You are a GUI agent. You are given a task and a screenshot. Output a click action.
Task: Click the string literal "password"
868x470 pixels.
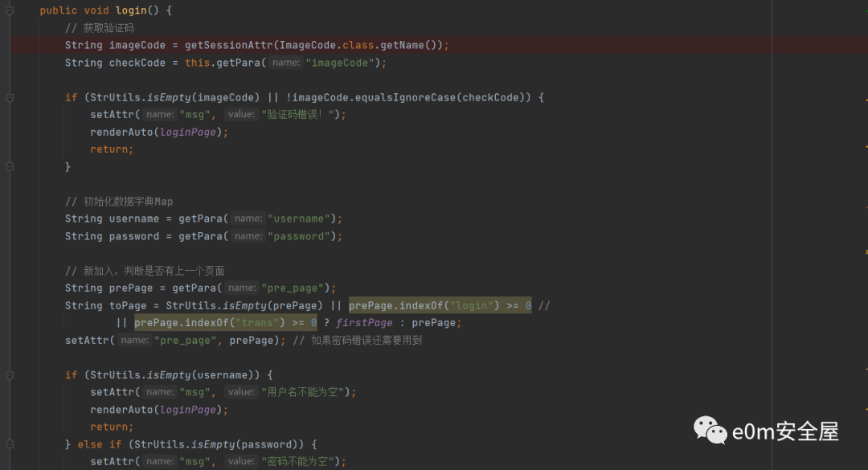pyautogui.click(x=299, y=236)
